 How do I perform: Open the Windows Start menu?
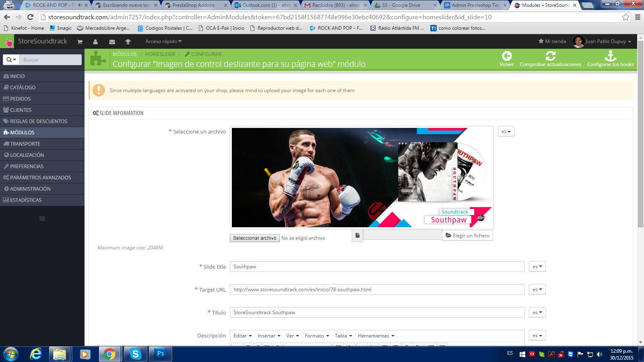tap(11, 354)
